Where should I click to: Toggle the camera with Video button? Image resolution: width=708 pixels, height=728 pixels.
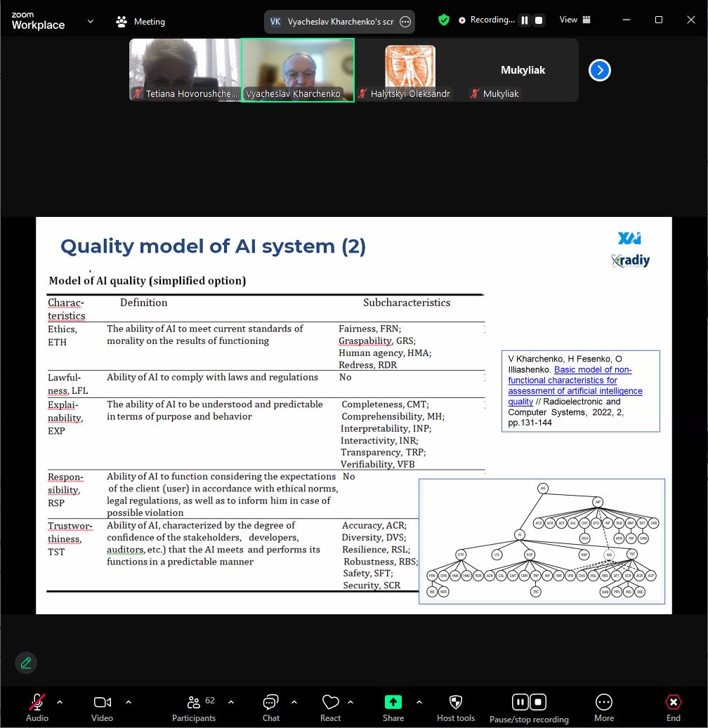102,708
